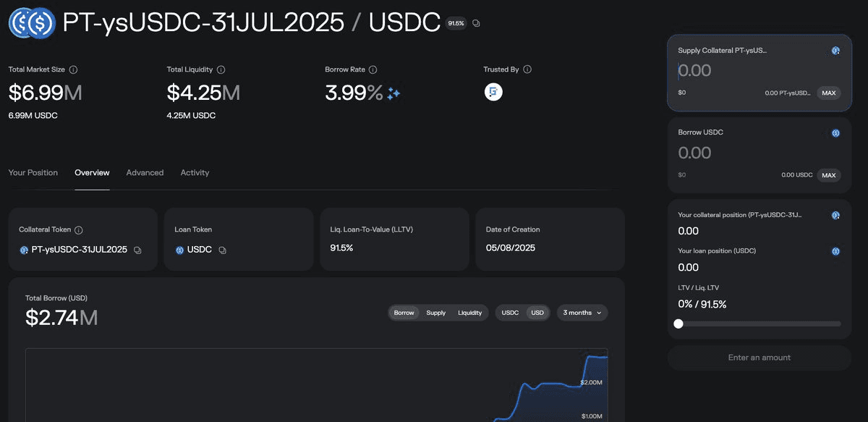Open the Borrow Rate info tooltip

coord(373,69)
